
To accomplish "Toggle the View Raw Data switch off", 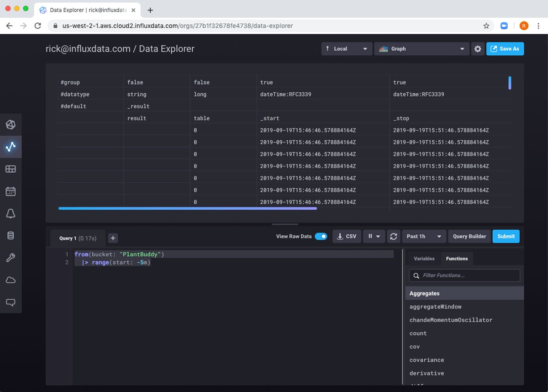I will 321,236.
